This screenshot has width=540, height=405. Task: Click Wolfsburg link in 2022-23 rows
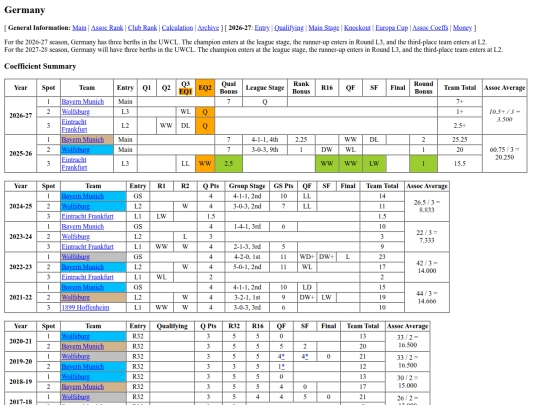(x=75, y=257)
